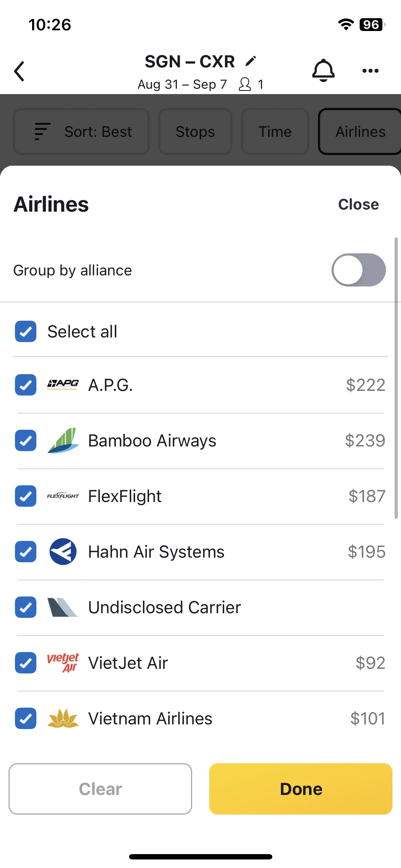The image size is (401, 868).
Task: Tap the back arrow icon
Action: pos(20,71)
